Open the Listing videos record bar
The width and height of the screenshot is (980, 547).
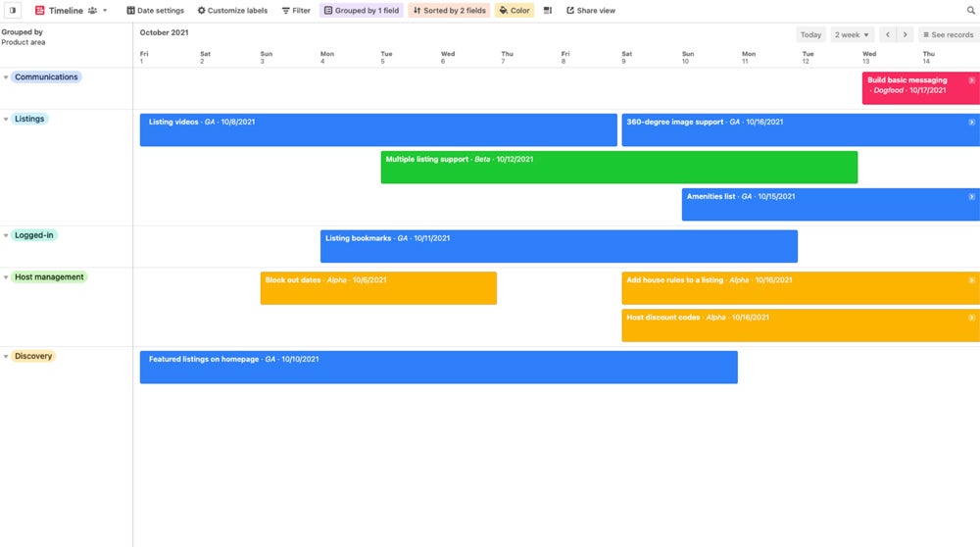tap(378, 130)
